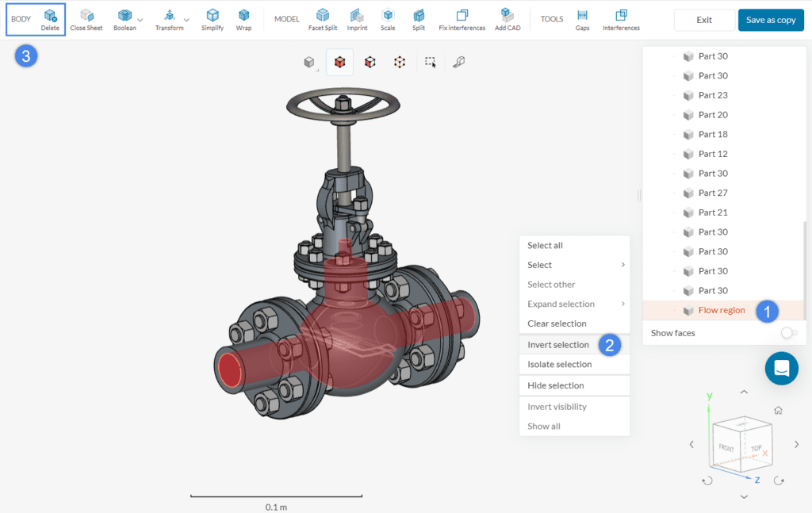This screenshot has height=513, width=812.
Task: Select the Facet Split tool
Action: coord(323,19)
